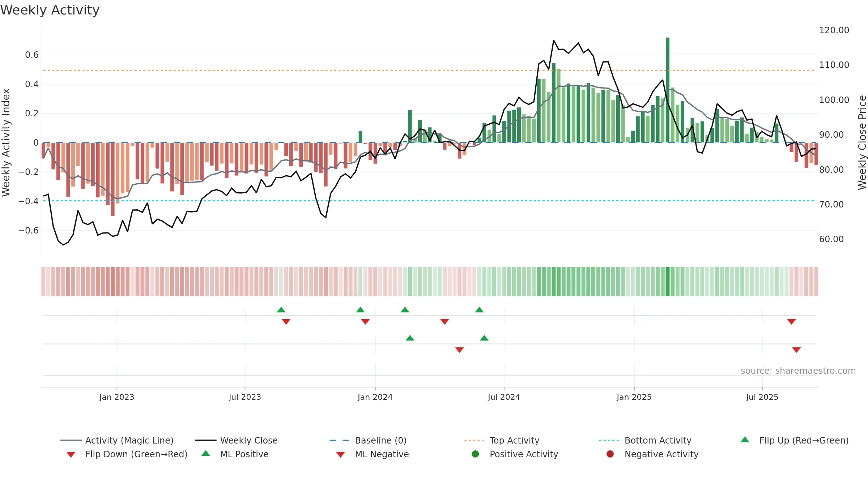868x488 pixels.
Task: Click the ML Negative triangle after Jul 2025
Action: coord(796,350)
